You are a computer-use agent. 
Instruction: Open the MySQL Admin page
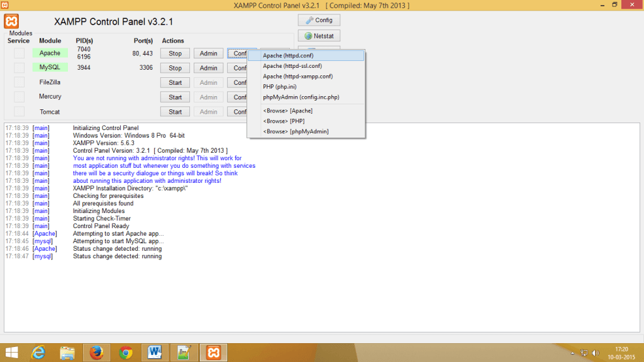coord(208,68)
